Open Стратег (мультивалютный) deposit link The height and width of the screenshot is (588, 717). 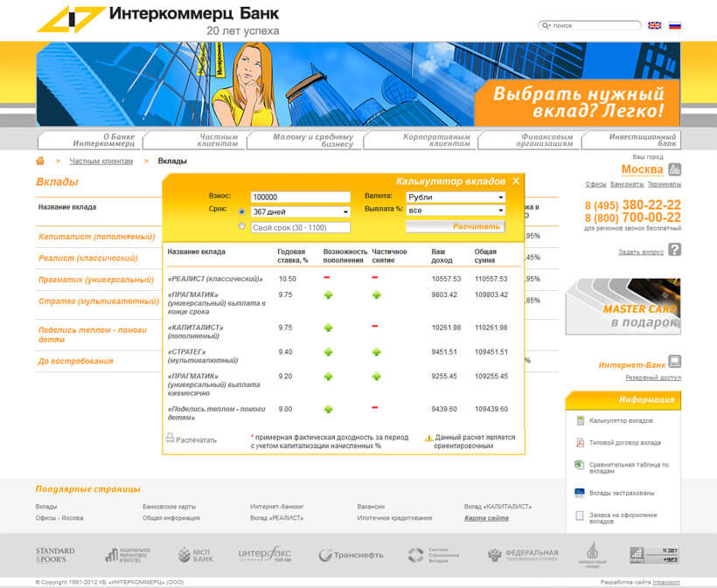click(99, 301)
